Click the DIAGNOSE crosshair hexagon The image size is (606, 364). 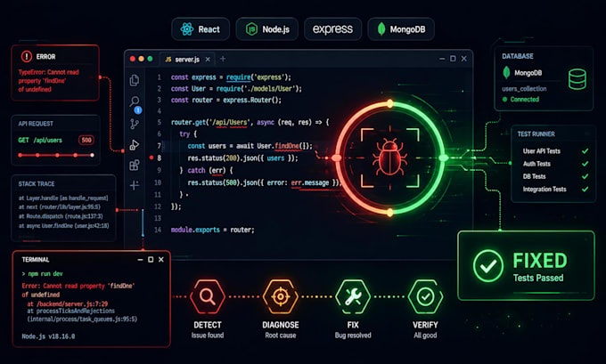(280, 296)
